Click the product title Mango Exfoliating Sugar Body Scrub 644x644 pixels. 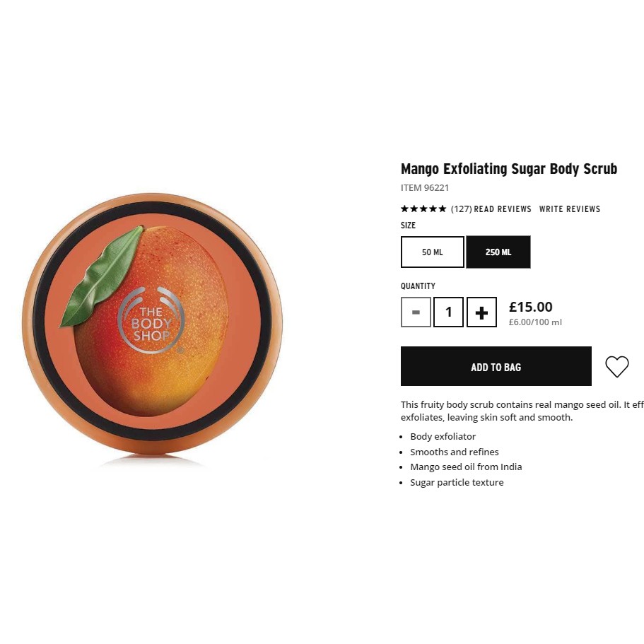point(509,169)
